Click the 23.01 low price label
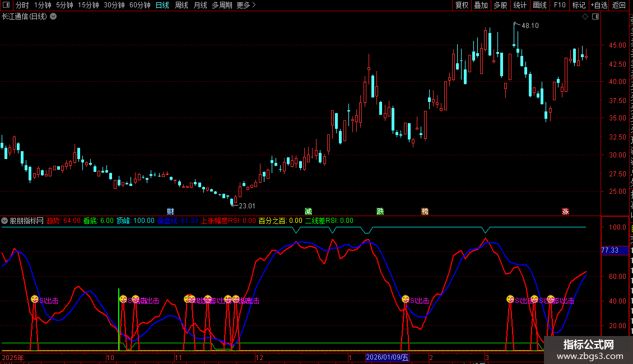 [x=246, y=206]
